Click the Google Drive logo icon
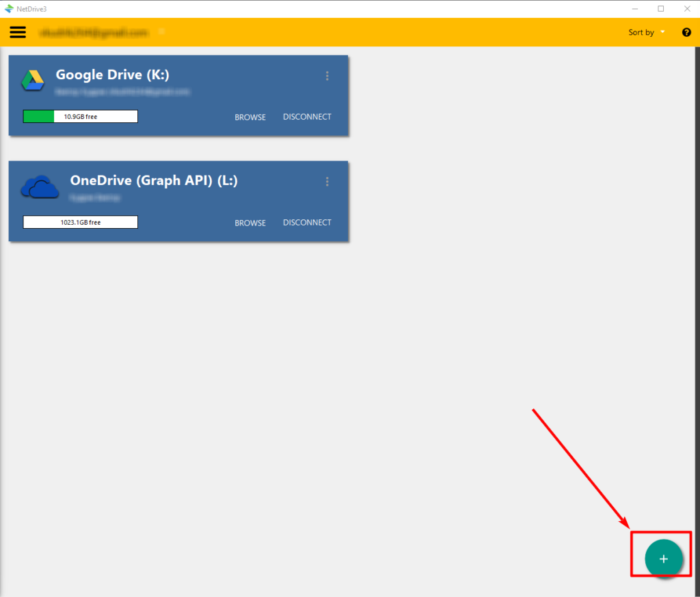Screen dimensions: 700x597 pos(32,80)
